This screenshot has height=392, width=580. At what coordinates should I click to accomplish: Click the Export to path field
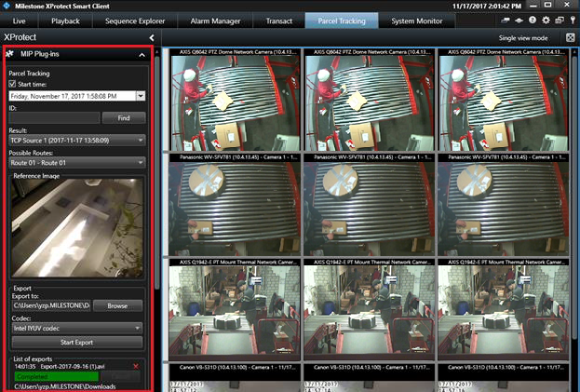click(x=51, y=305)
